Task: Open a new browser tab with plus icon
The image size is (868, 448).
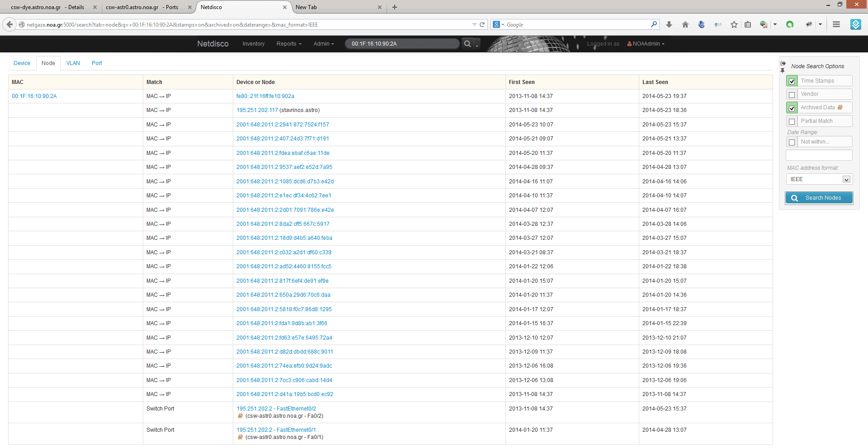Action: tap(395, 7)
